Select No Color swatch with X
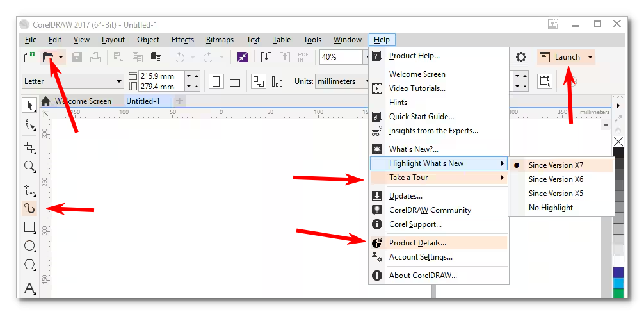 [x=618, y=142]
